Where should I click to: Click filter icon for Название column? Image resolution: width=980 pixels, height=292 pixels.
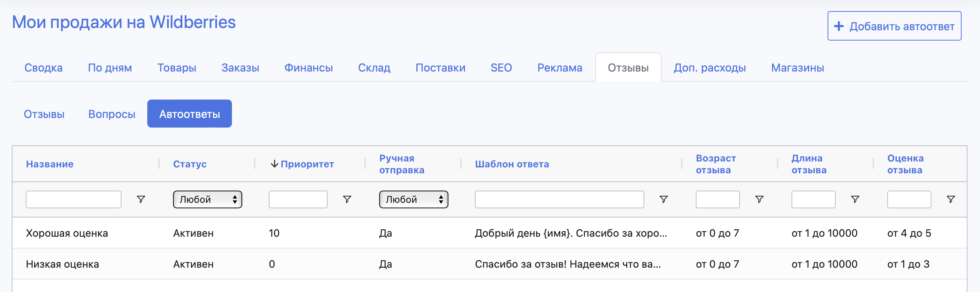pyautogui.click(x=141, y=199)
